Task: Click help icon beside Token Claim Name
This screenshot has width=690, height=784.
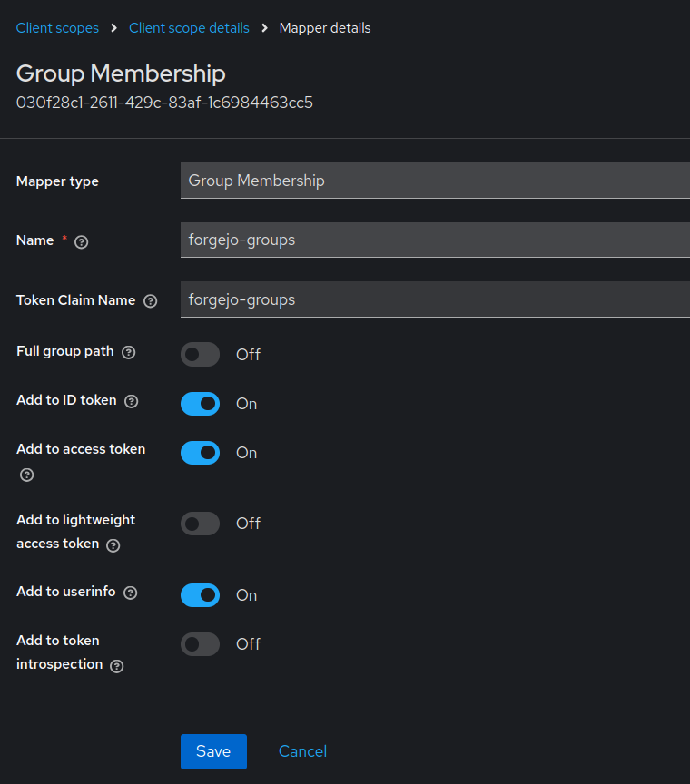Action: (151, 301)
